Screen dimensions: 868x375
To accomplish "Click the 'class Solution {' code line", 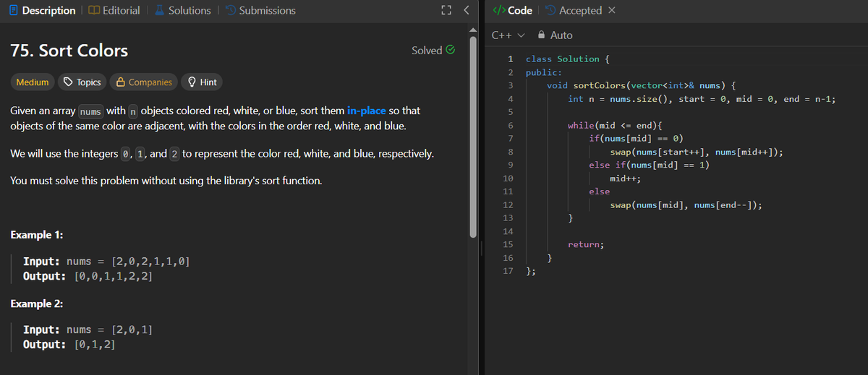I will (568, 59).
